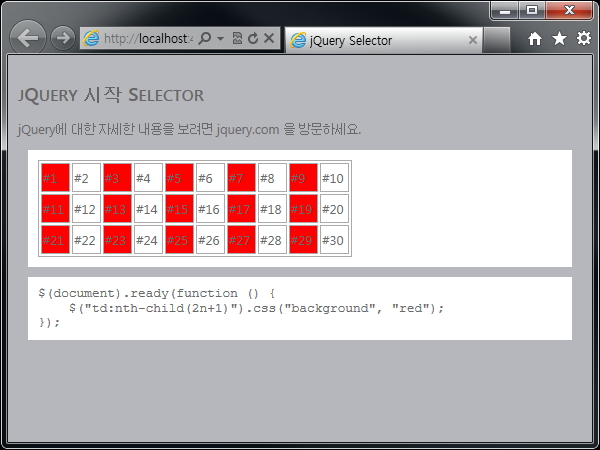Click the Internet Explorer icon in address bar

(91, 38)
